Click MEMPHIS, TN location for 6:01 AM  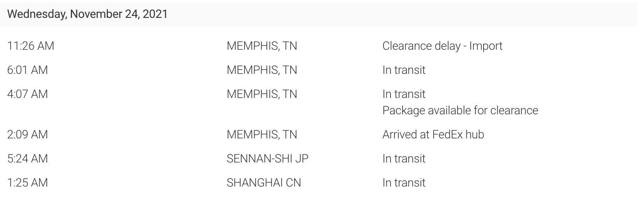tap(262, 70)
